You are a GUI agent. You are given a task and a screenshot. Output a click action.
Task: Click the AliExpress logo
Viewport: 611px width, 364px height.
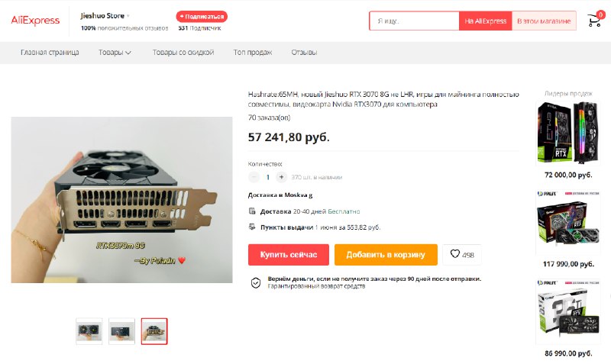point(35,21)
